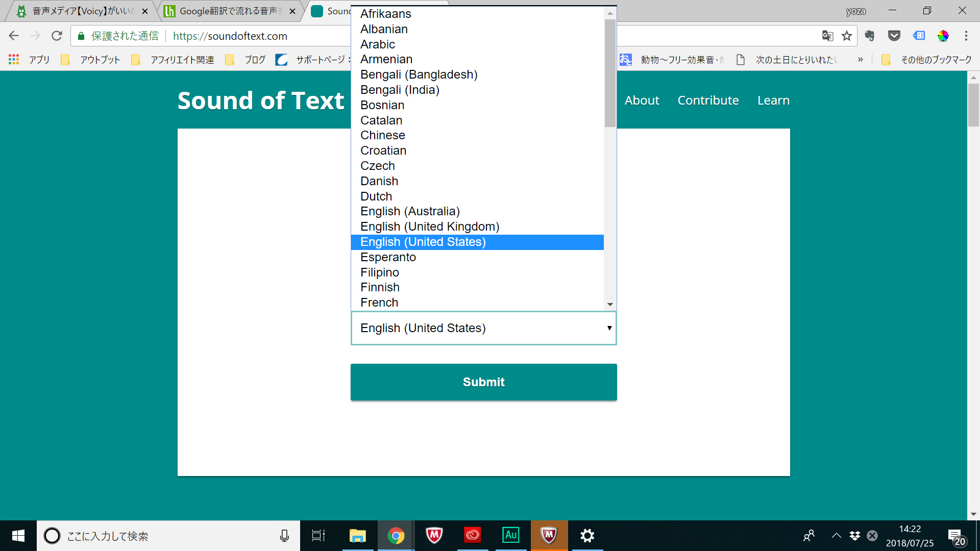Activate the microphone in taskbar search
This screenshot has height=551, width=980.
(x=284, y=536)
